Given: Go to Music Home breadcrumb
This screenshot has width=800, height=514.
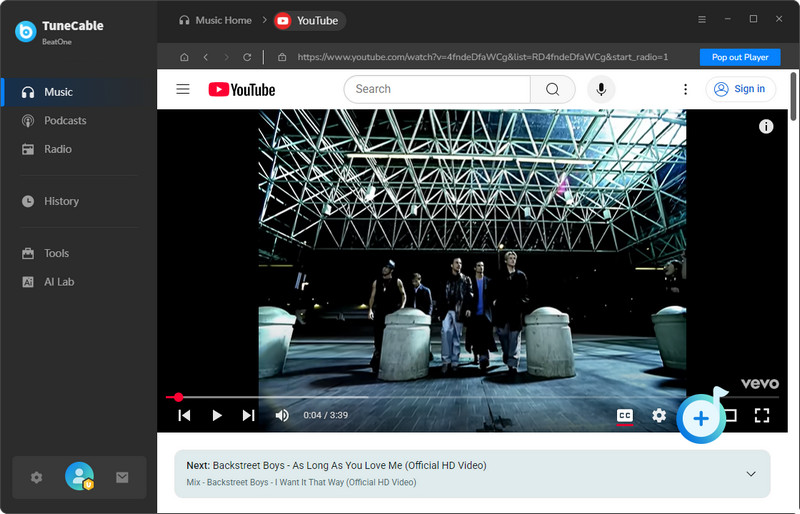Looking at the screenshot, I should [215, 20].
